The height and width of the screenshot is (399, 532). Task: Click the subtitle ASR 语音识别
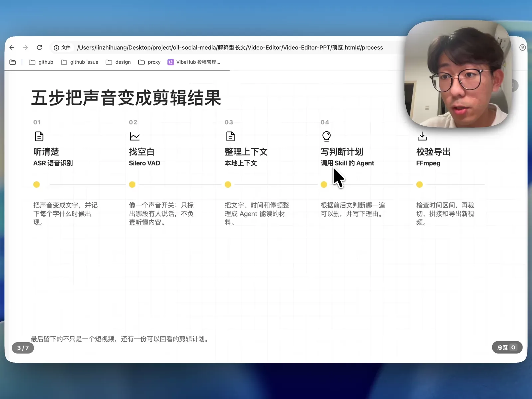[x=53, y=163]
